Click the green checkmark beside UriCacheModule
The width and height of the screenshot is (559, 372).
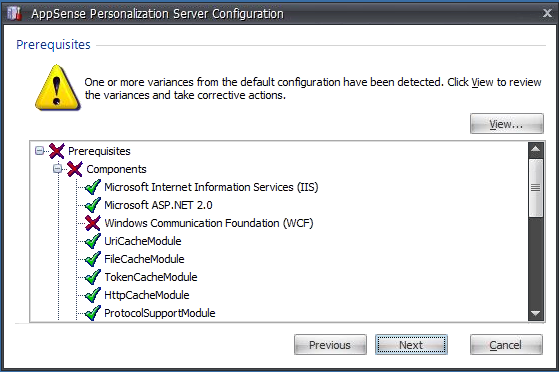[93, 241]
